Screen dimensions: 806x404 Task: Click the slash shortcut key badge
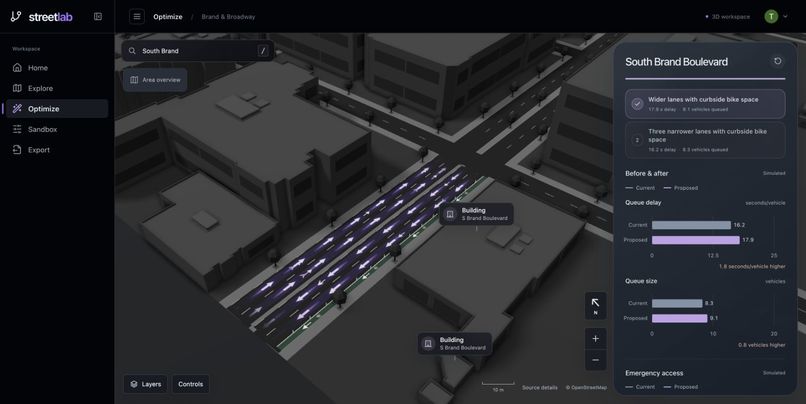pyautogui.click(x=263, y=51)
